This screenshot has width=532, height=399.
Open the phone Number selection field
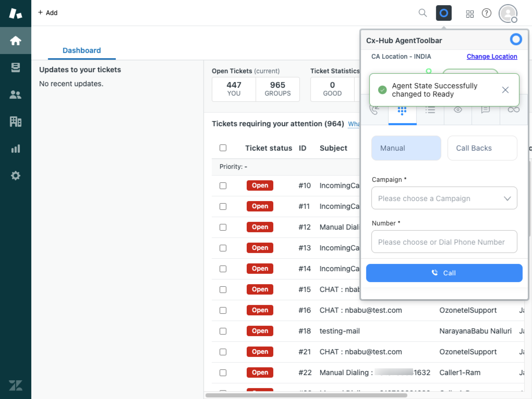(x=444, y=242)
